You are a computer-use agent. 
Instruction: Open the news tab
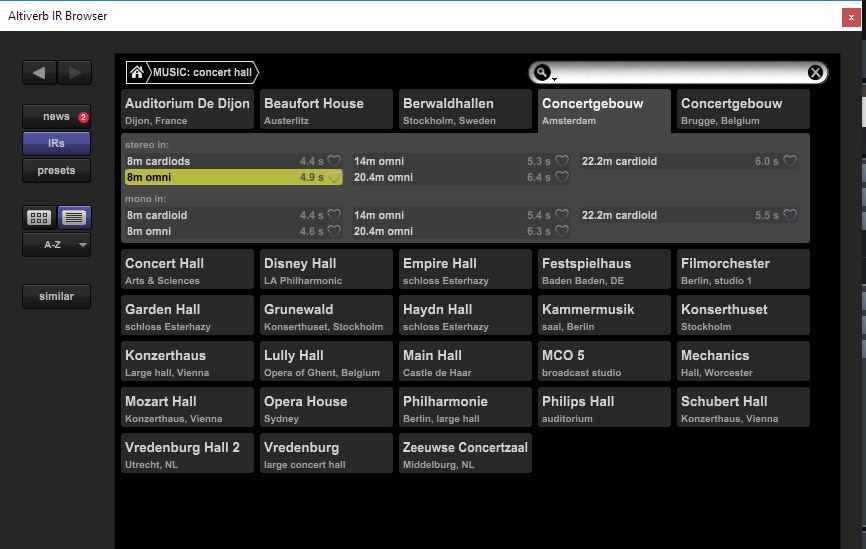pyautogui.click(x=56, y=117)
